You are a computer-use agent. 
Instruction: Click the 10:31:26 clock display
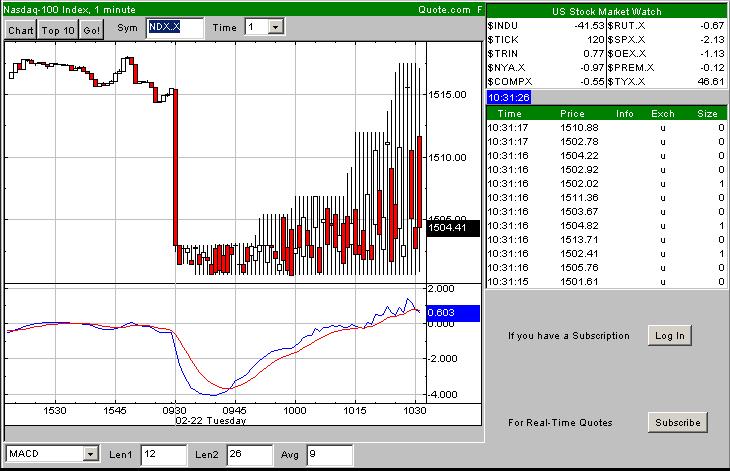tap(509, 97)
